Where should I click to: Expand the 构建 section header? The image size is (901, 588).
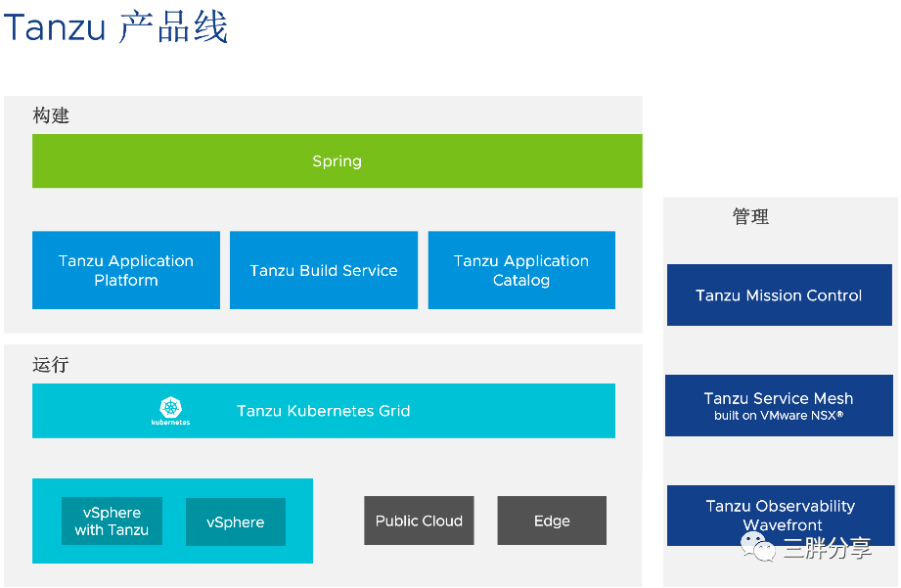(x=51, y=115)
